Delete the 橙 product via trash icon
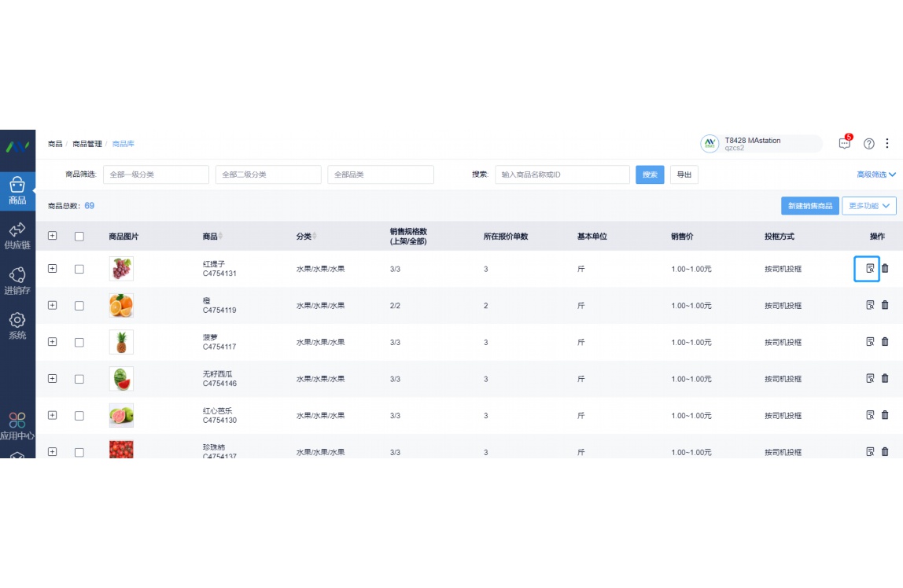This screenshot has height=588, width=903. pyautogui.click(x=885, y=305)
